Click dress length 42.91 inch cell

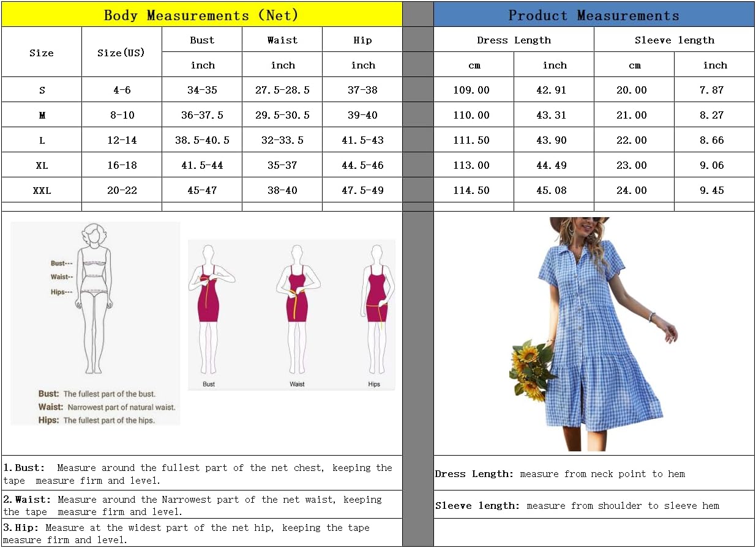pos(554,90)
